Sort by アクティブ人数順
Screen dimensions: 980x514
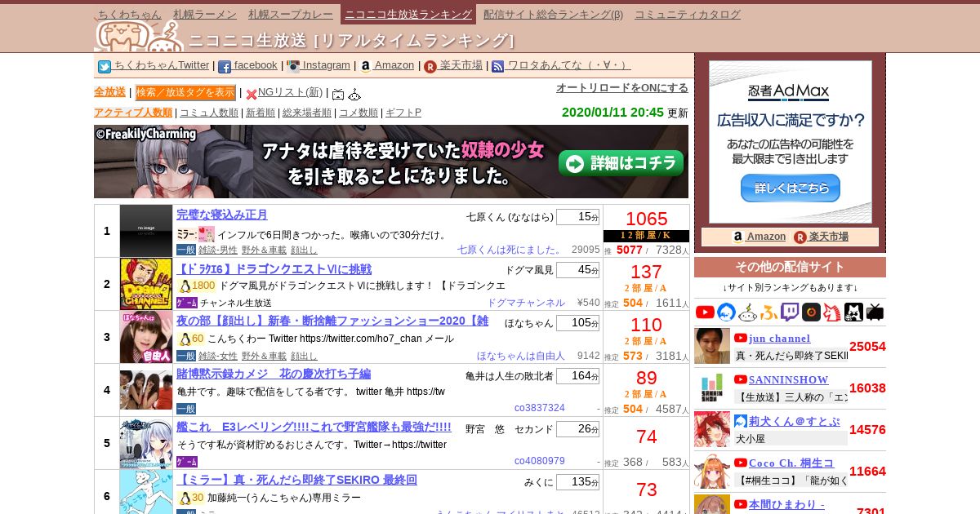(x=133, y=113)
